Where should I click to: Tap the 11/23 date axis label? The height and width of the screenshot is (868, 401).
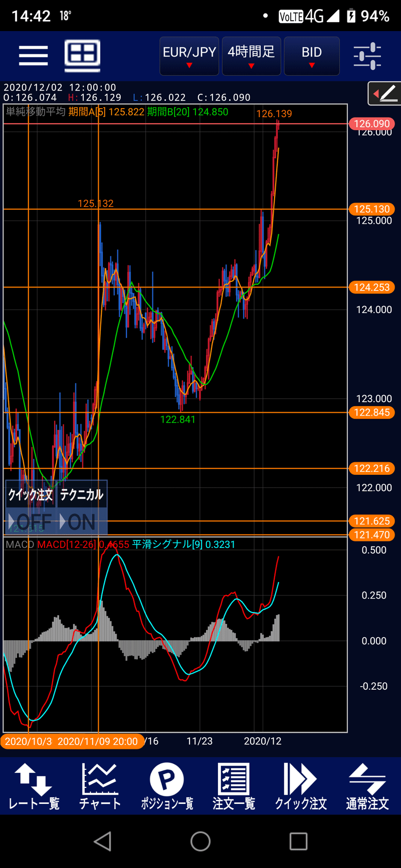pyautogui.click(x=199, y=741)
